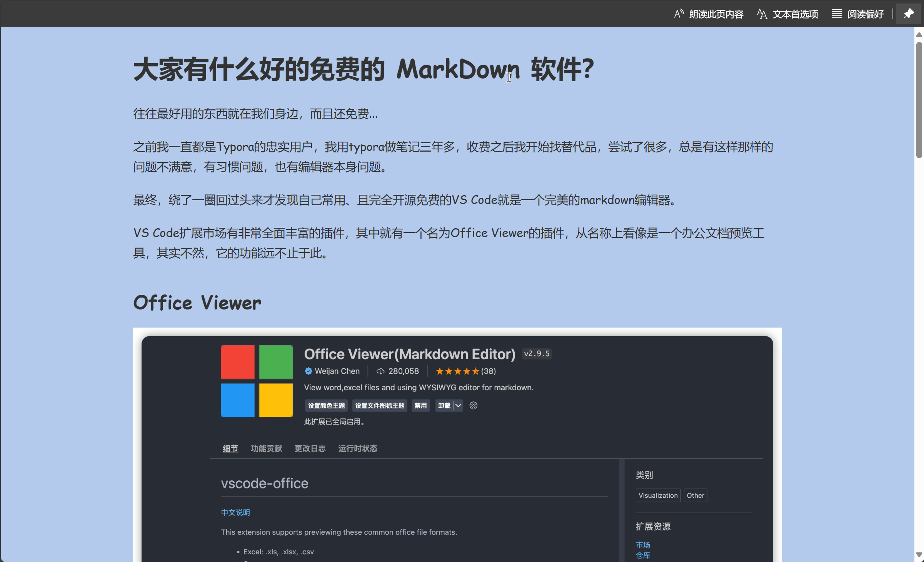Viewport: 924px width, 562px height.
Task: Click the scrollbar down arrow
Action: [919, 555]
